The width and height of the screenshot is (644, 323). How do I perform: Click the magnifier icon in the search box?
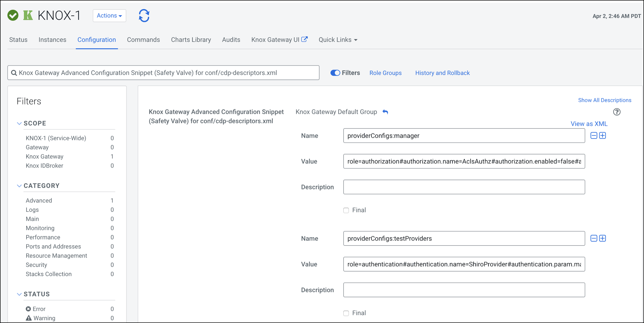click(x=14, y=73)
